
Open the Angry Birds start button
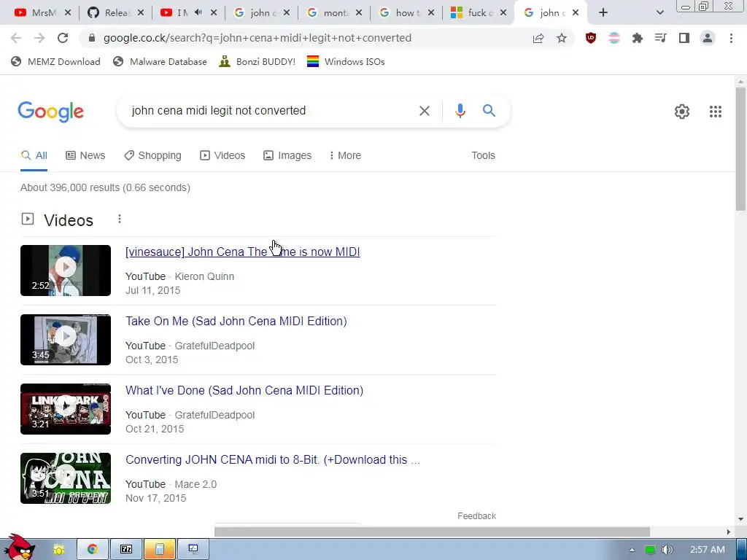pos(18,548)
